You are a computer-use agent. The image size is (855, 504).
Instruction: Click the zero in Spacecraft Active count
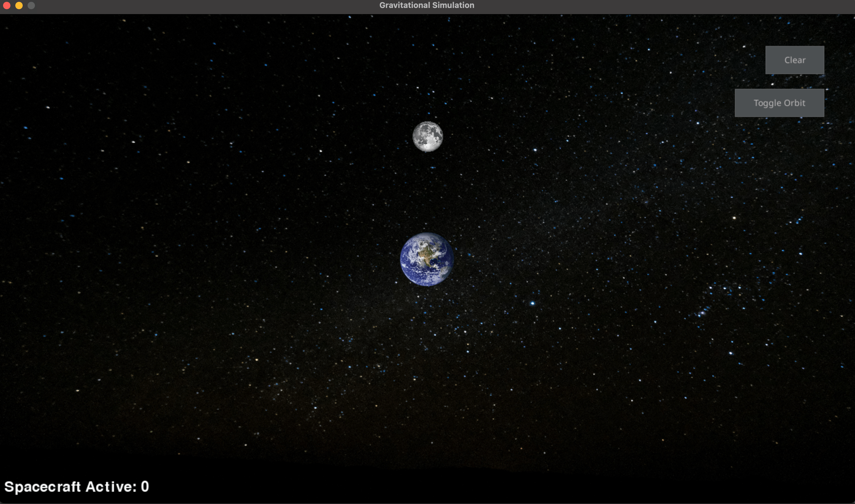pyautogui.click(x=145, y=486)
